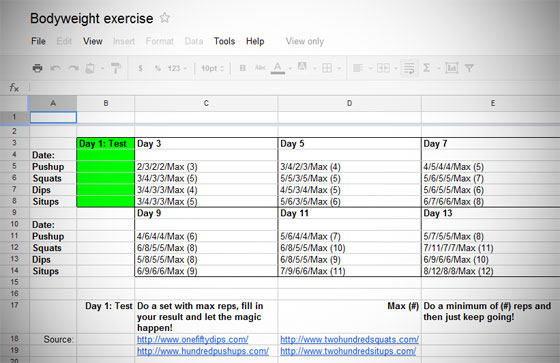
Task: Open the 10pt font size dropdown
Action: (x=212, y=68)
